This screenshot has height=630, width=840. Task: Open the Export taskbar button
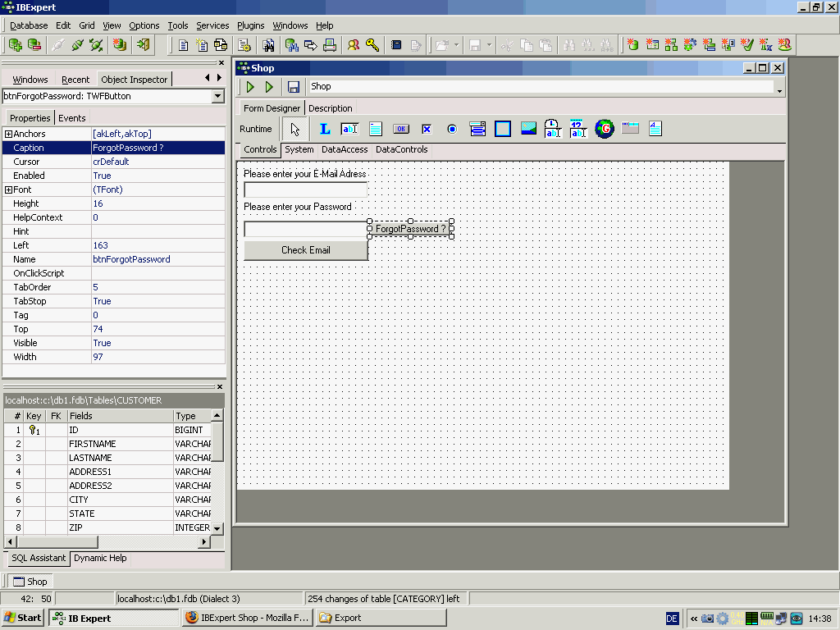381,619
